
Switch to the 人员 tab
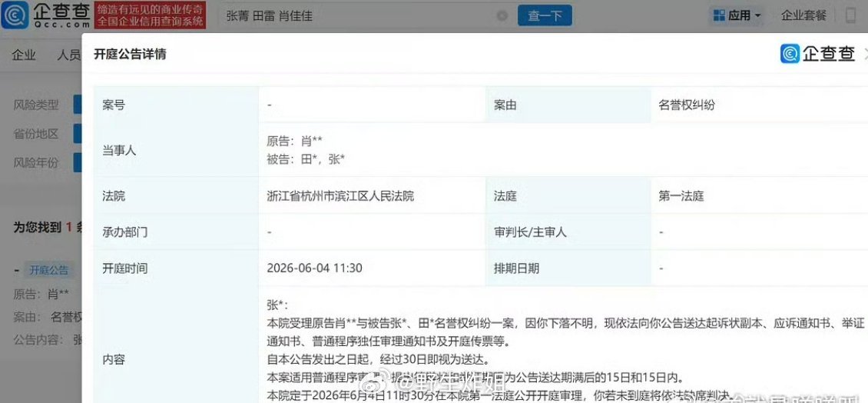pos(68,55)
